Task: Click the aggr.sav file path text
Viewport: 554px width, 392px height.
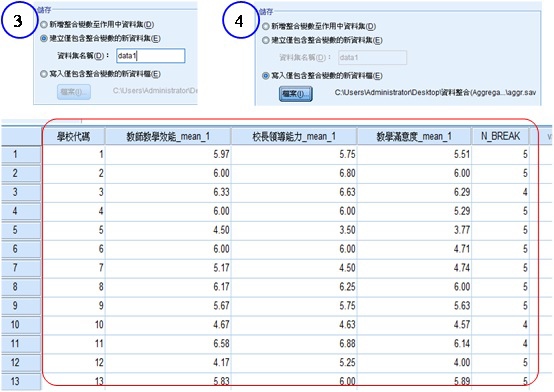Action: click(435, 93)
